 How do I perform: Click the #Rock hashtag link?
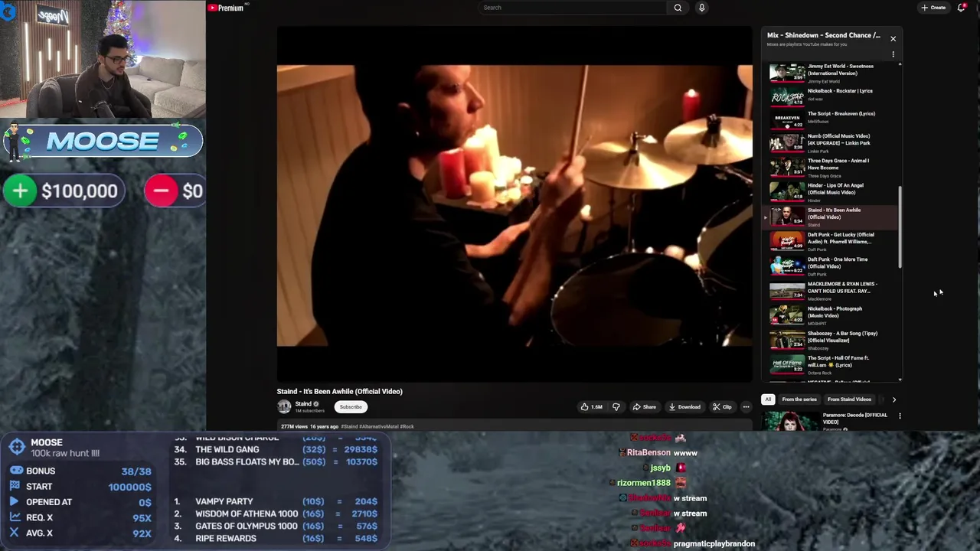click(x=407, y=426)
